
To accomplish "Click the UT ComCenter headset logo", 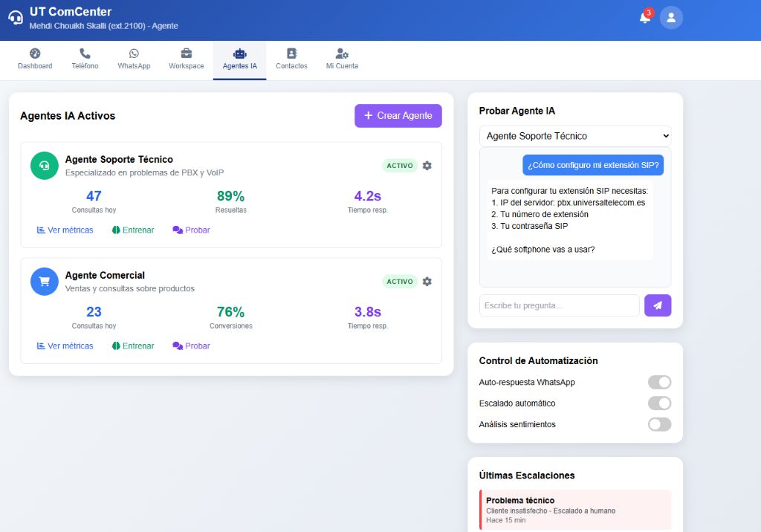I will pyautogui.click(x=15, y=19).
